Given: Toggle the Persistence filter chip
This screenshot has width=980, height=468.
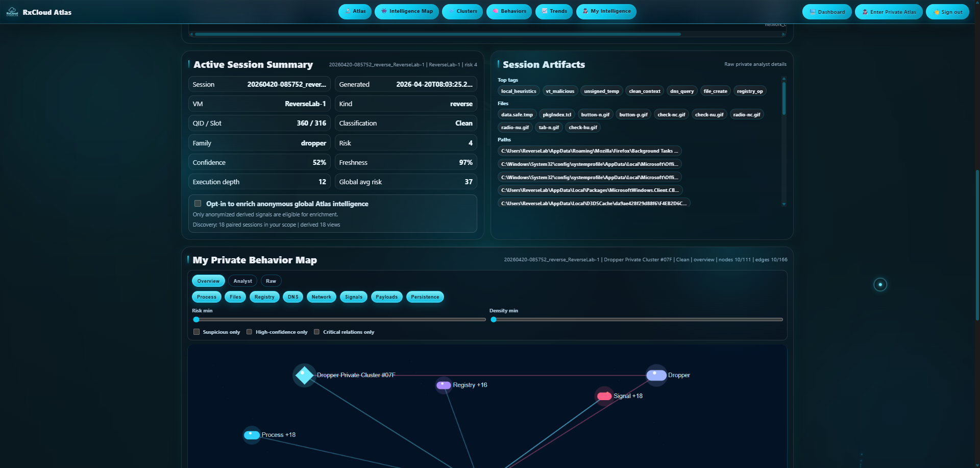Looking at the screenshot, I should click(x=425, y=297).
